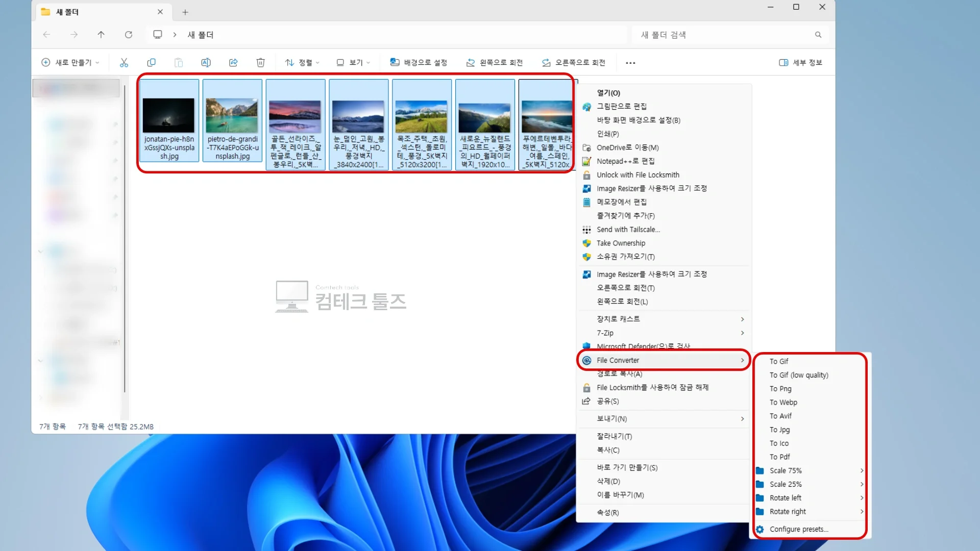Open the File Converter submenu
980x551 pixels.
pos(664,360)
